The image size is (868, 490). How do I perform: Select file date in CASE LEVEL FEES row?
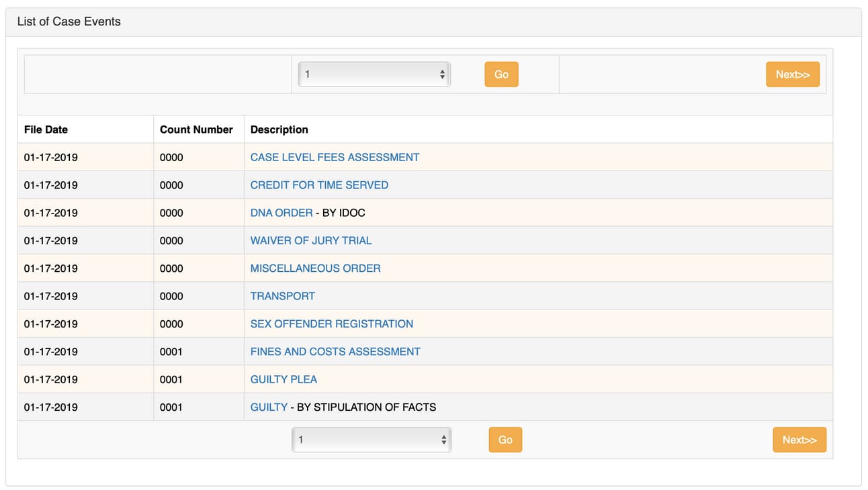(51, 157)
